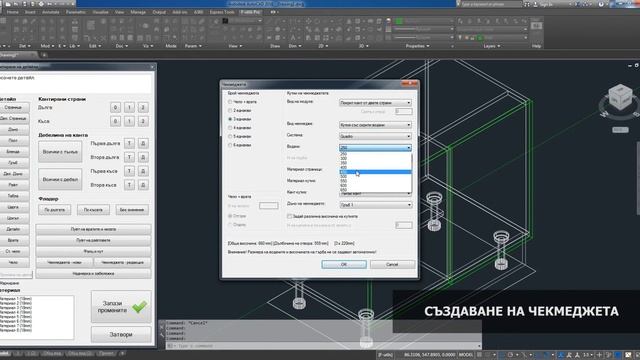This screenshot has width=640, height=360.
Task: Select the 5 drawers radio option
Action: point(230,136)
